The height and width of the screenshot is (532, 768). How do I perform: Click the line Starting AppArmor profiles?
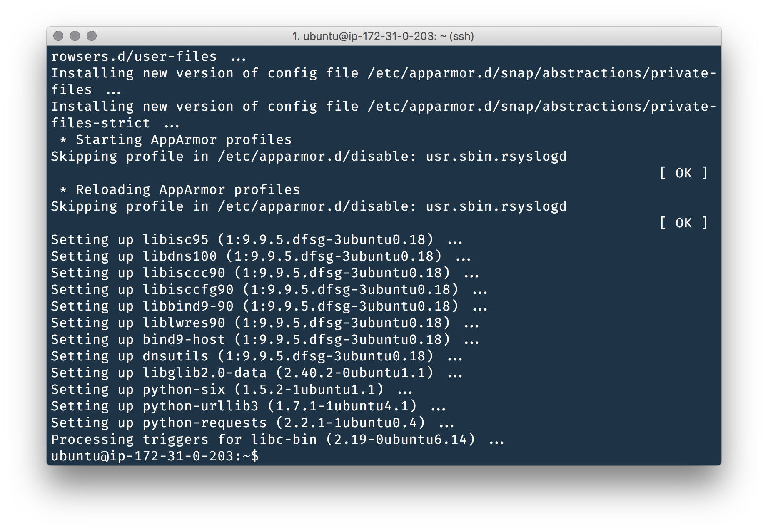click(175, 139)
